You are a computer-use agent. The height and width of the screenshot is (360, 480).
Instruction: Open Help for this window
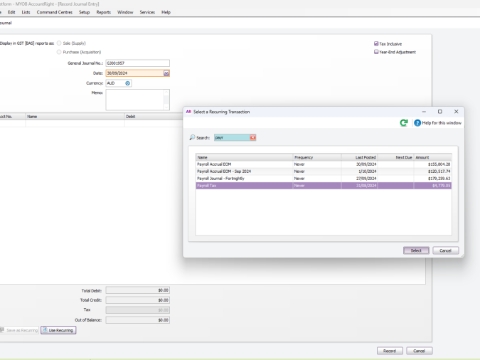(438, 123)
